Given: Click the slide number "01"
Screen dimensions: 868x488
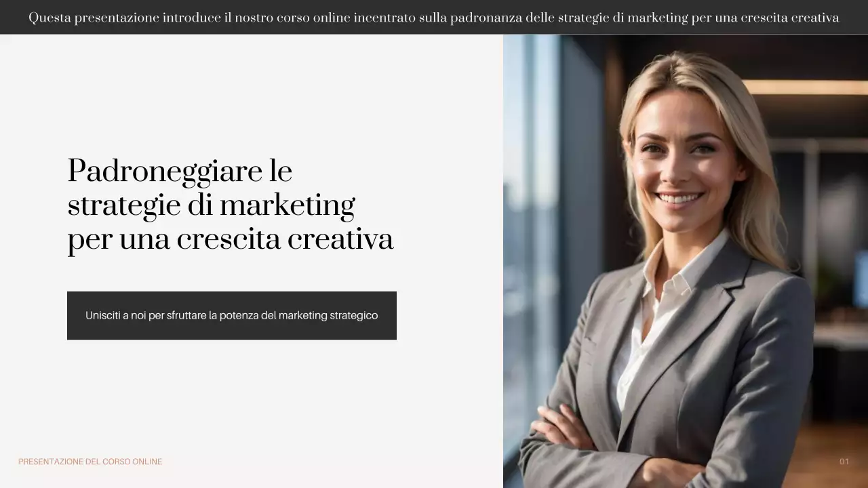Looking at the screenshot, I should click(x=844, y=462).
